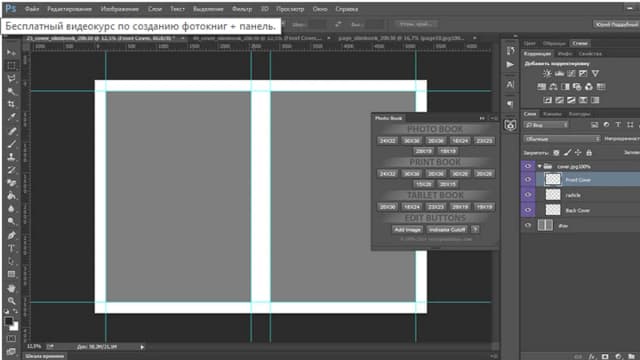This screenshot has width=640, height=360.
Task: Open the Файл menu
Action: [32, 9]
